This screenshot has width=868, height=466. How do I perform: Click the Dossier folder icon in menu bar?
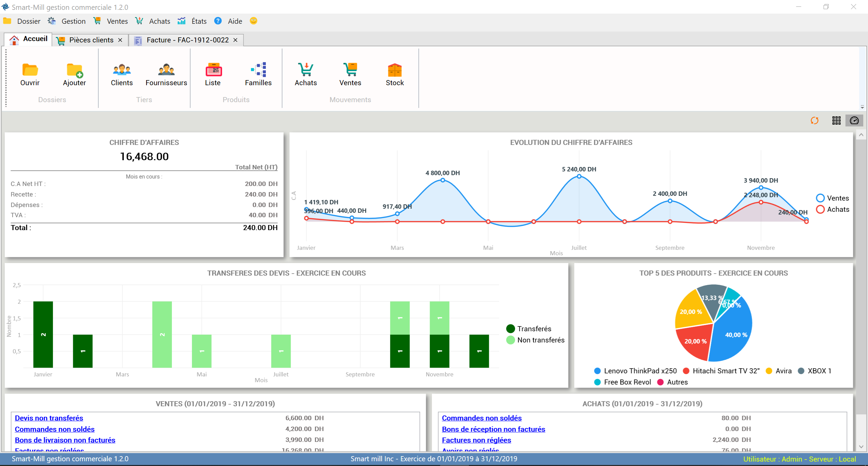pyautogui.click(x=7, y=21)
